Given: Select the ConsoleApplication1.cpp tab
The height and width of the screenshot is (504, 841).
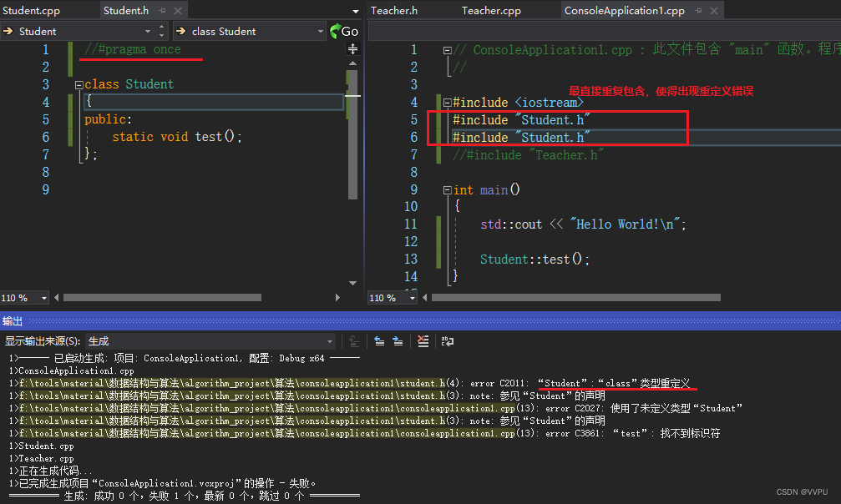Looking at the screenshot, I should [x=625, y=11].
